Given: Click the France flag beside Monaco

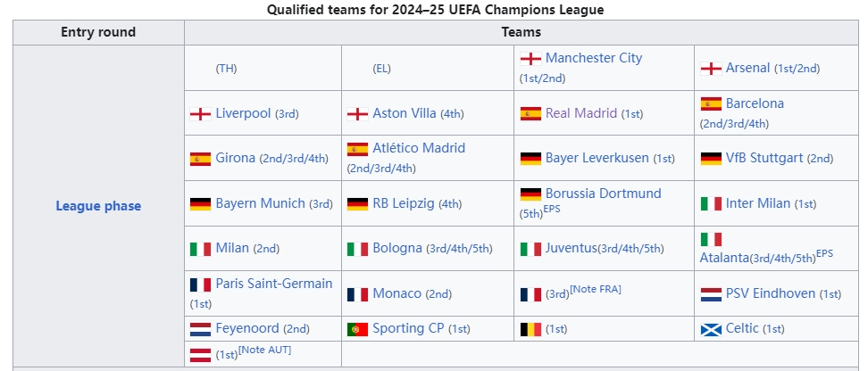Looking at the screenshot, I should [x=357, y=294].
